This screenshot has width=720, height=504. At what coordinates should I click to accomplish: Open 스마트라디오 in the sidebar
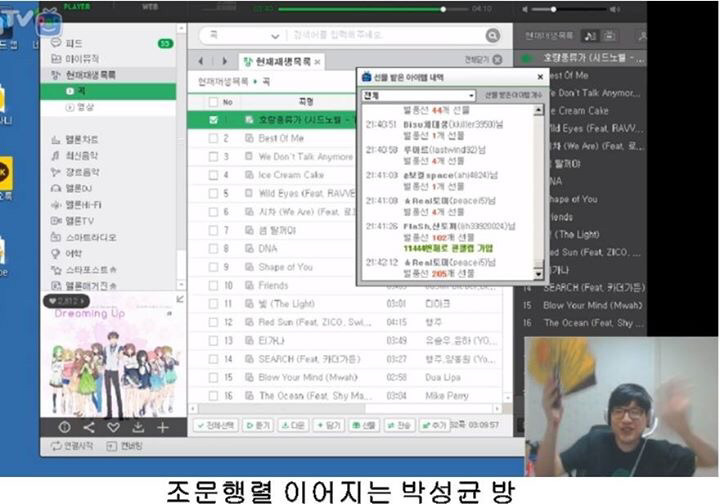84,237
